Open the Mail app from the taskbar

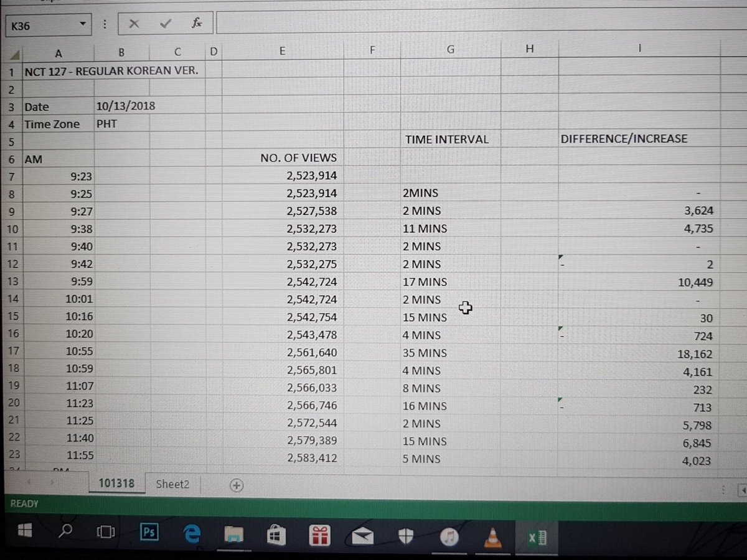[x=362, y=537]
